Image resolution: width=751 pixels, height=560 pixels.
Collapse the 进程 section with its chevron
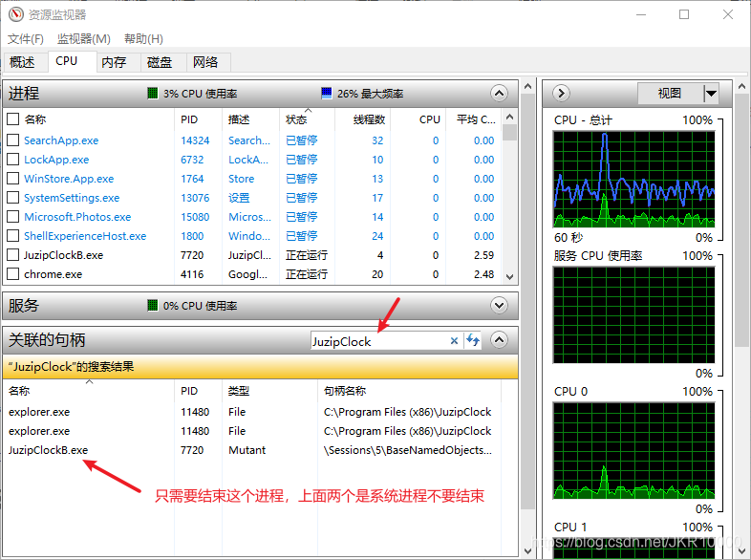(x=499, y=93)
